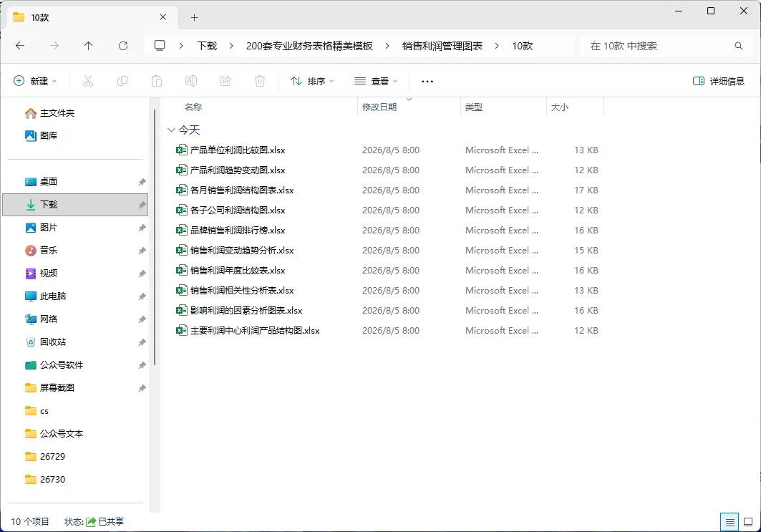Image resolution: width=761 pixels, height=532 pixels.
Task: Click the This PC monitor icon in address bar
Action: pyautogui.click(x=160, y=46)
